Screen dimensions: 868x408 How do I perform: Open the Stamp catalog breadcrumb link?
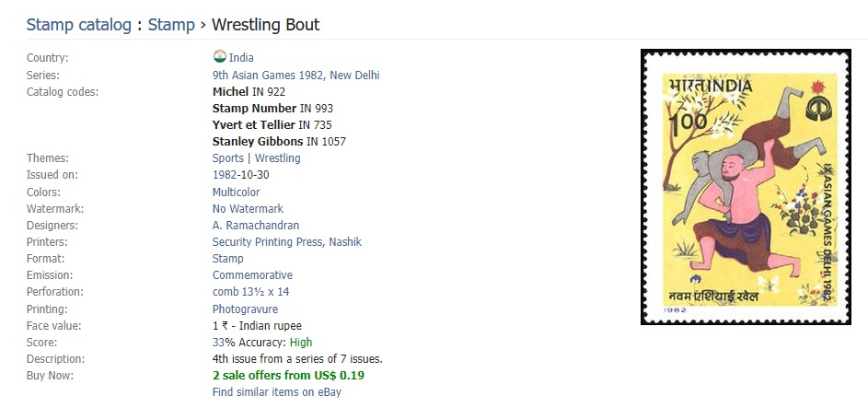point(78,25)
